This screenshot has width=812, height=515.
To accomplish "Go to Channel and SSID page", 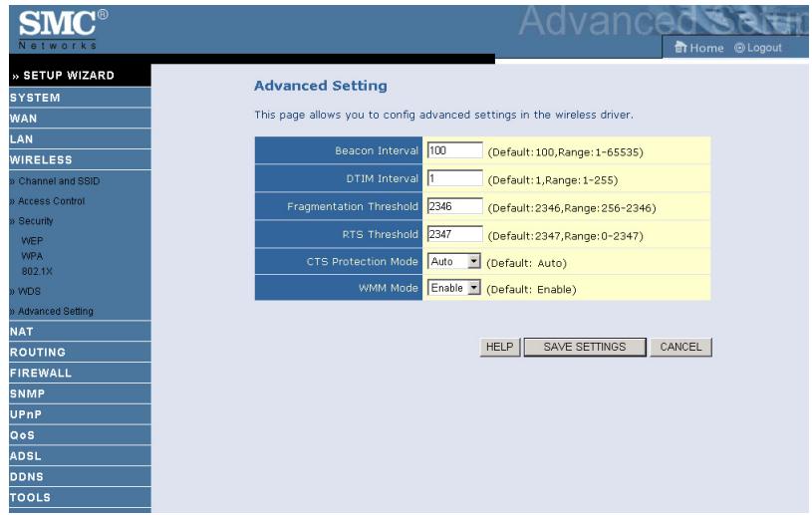I will click(x=59, y=181).
